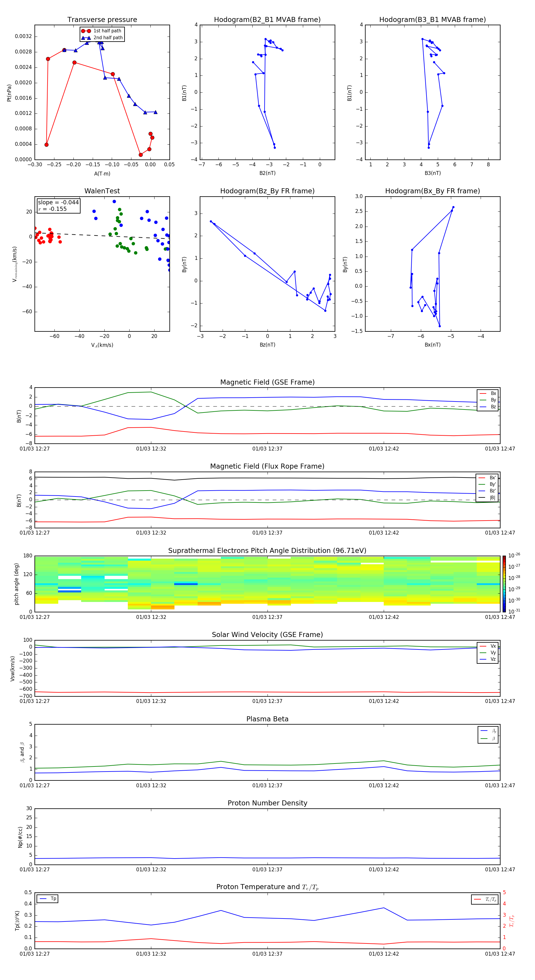Click 'By' legend entry in GSE magnetic field
The height and width of the screenshot is (980, 535).
click(488, 400)
